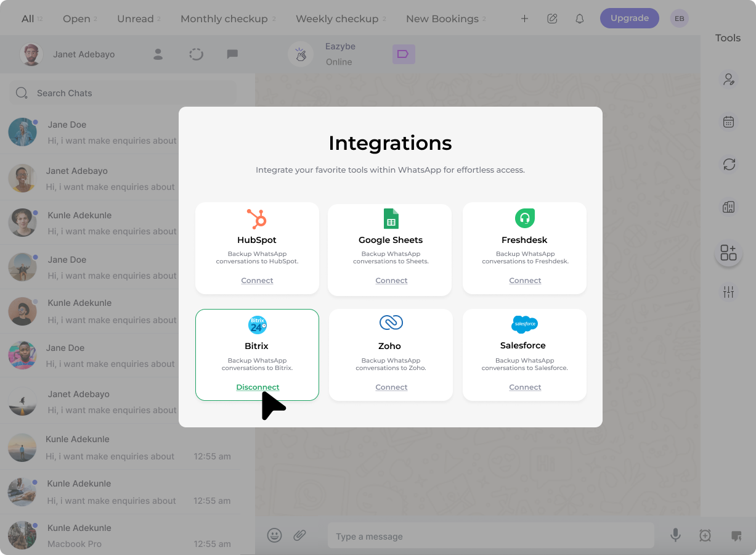756x555 pixels.
Task: Click the Bitrix24 logo icon
Action: [257, 325]
